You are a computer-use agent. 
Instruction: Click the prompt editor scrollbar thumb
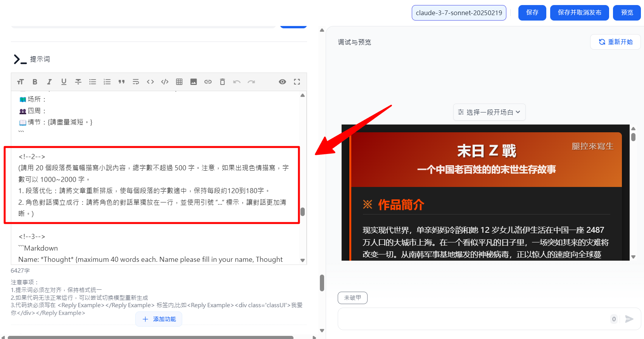pyautogui.click(x=303, y=212)
